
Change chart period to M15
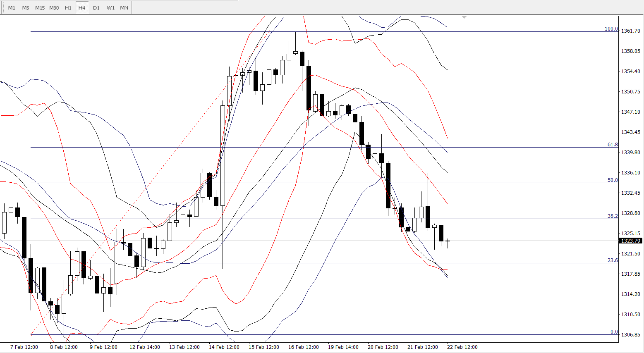[x=40, y=8]
